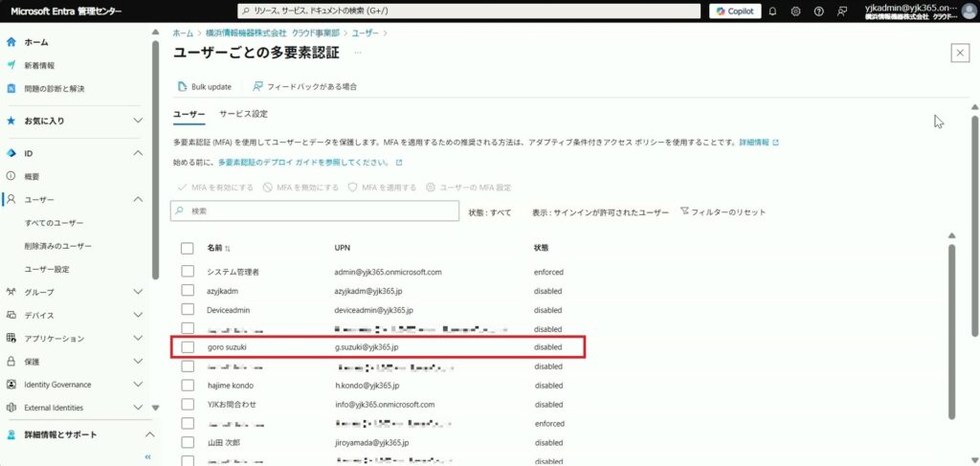Switch to the サービス設定 tab
Image resolution: width=980 pixels, height=466 pixels.
[244, 114]
